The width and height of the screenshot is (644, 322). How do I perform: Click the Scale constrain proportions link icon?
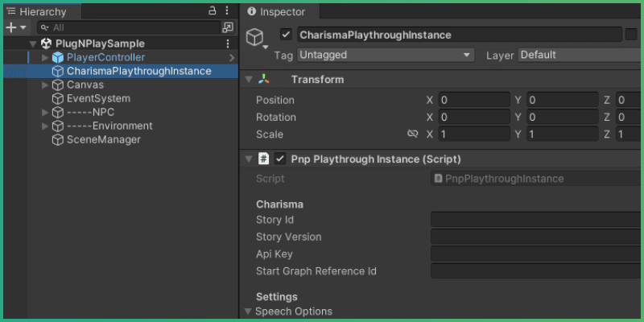tap(412, 134)
